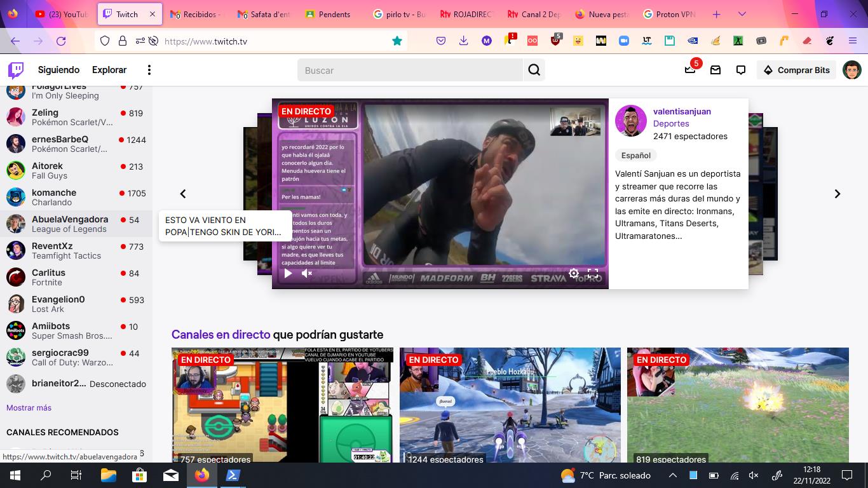This screenshot has height=488, width=868.
Task: Open the three-dot more options menu
Action: point(149,70)
